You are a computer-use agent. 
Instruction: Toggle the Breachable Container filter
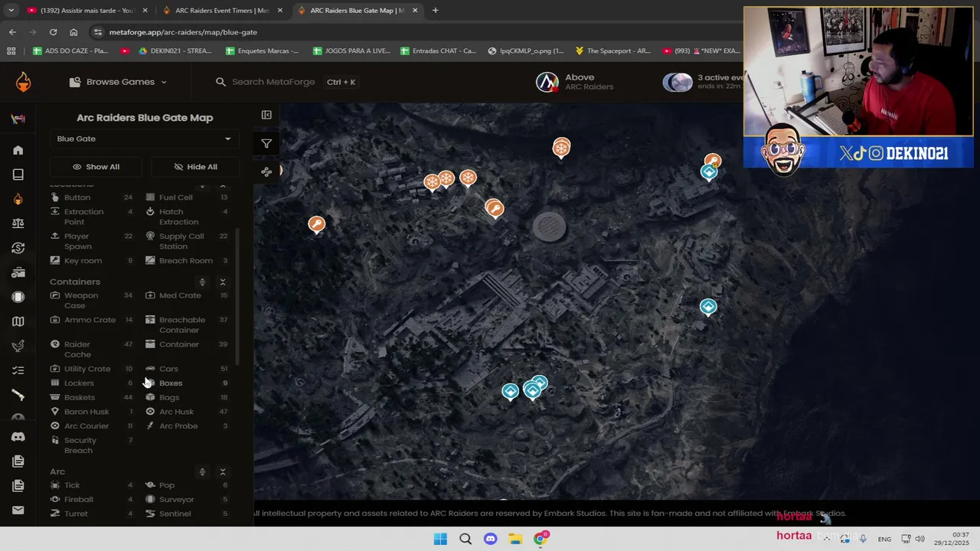tap(186, 324)
